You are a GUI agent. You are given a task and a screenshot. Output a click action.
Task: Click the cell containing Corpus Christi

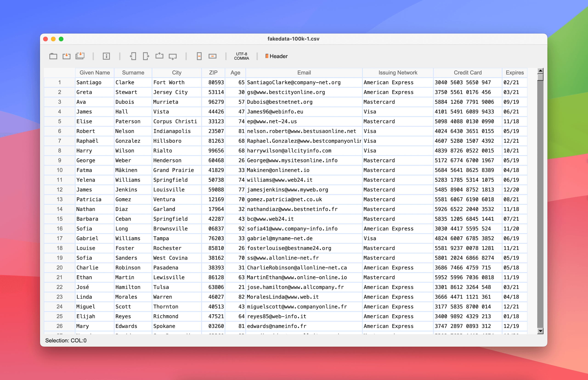point(175,121)
